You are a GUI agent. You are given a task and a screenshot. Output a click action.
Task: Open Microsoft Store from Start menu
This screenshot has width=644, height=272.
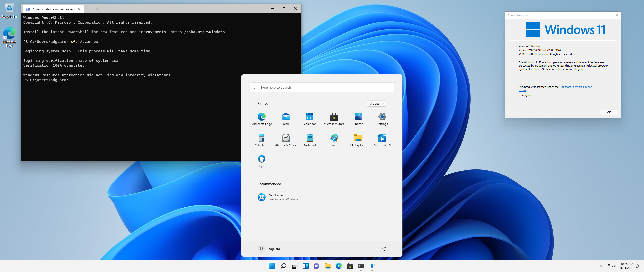tap(334, 119)
